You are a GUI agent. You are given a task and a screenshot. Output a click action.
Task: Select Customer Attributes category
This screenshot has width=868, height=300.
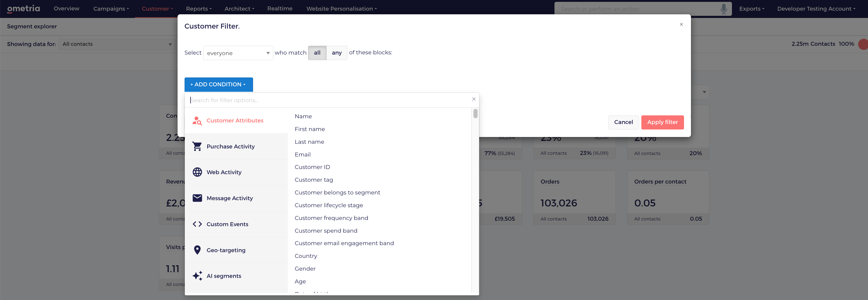[x=236, y=120]
